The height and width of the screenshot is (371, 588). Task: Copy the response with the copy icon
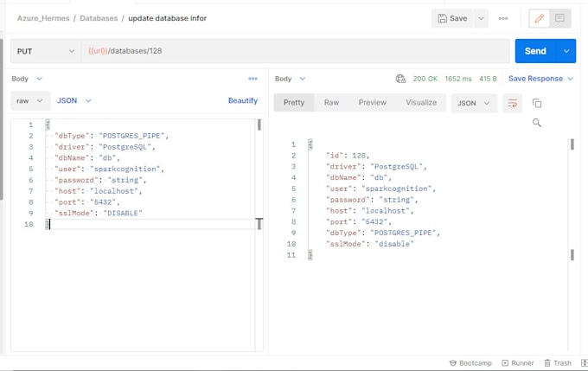point(537,103)
